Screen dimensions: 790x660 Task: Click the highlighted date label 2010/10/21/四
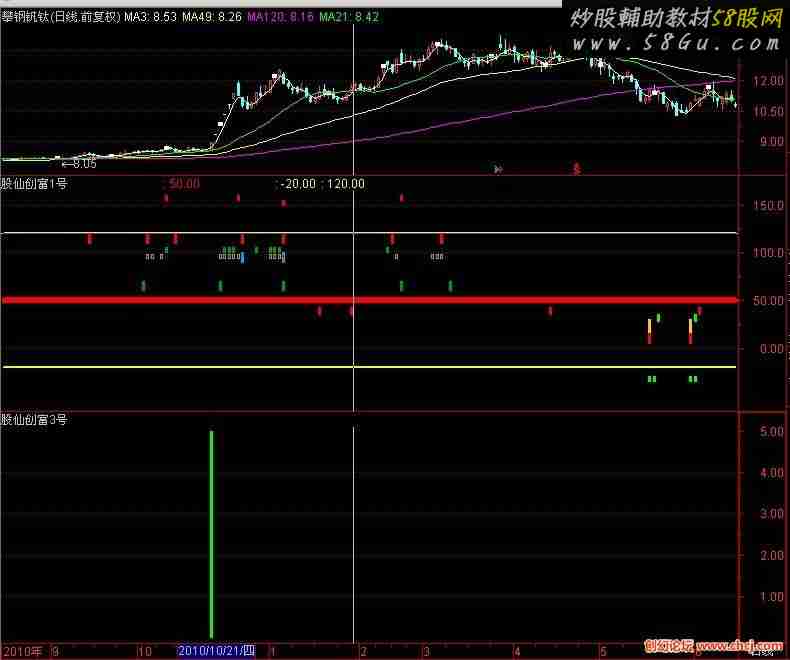click(217, 650)
